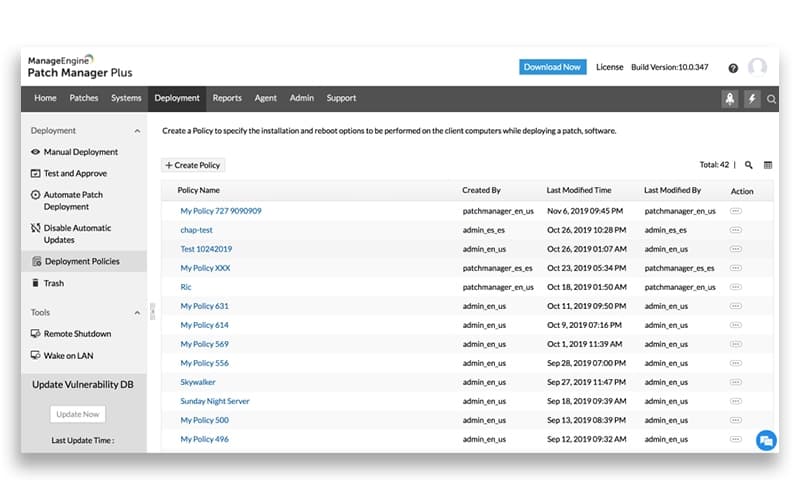This screenshot has width=800, height=500.
Task: Click the ManageEngine Patch Manager Plus logo
Action: (x=80, y=67)
